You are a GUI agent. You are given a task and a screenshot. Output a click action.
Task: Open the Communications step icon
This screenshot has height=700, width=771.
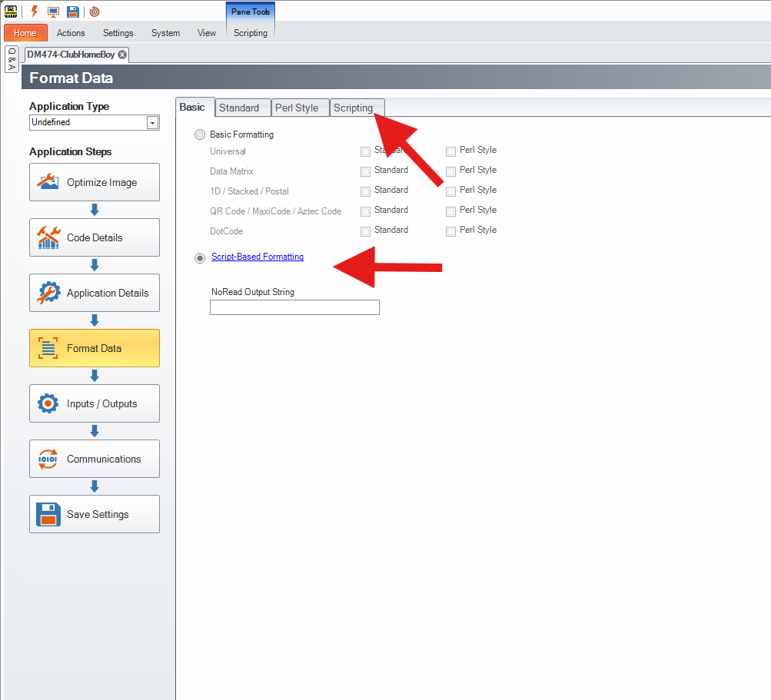pyautogui.click(x=48, y=458)
